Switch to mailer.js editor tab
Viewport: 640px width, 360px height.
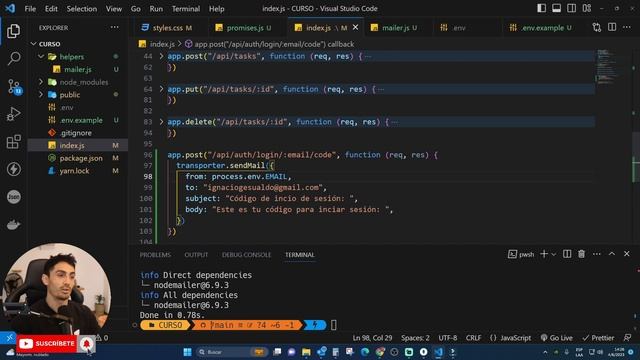pos(396,28)
